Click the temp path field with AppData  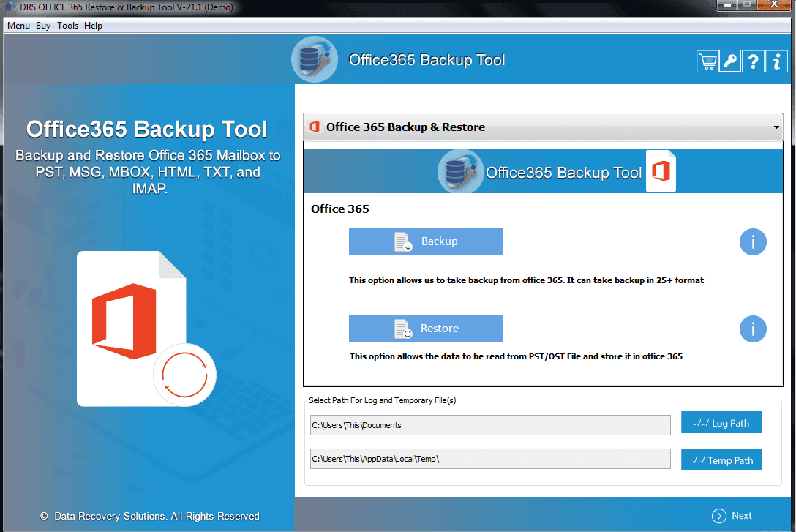[490, 459]
